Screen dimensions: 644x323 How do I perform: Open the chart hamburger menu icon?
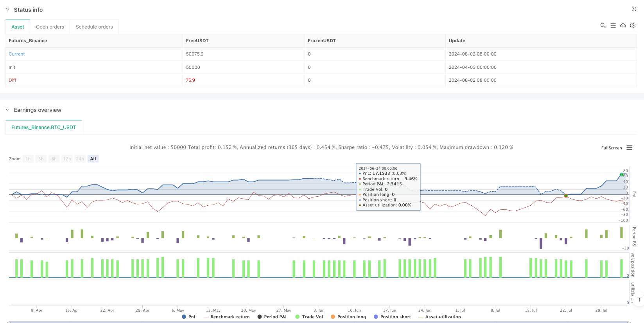629,148
